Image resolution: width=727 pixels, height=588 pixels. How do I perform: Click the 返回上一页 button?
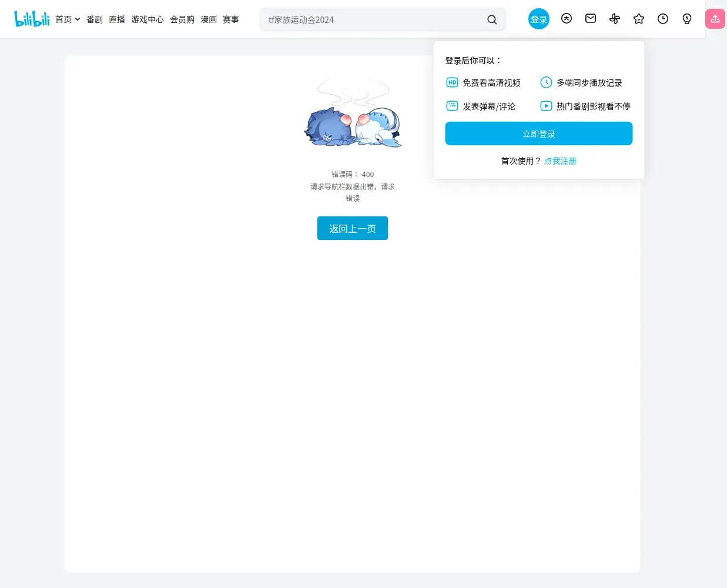353,228
